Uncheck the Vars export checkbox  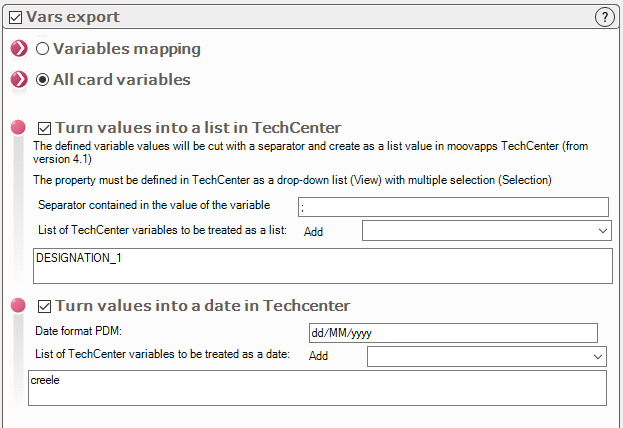tap(13, 17)
